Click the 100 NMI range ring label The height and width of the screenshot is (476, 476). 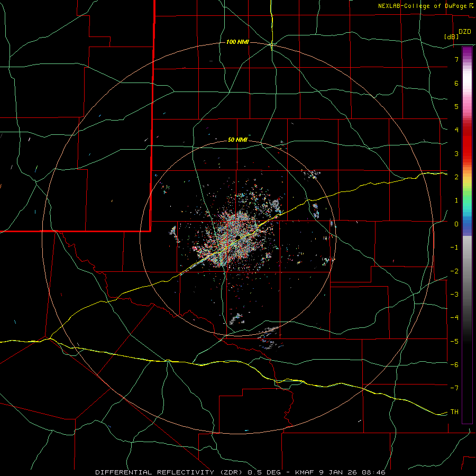[x=237, y=42]
